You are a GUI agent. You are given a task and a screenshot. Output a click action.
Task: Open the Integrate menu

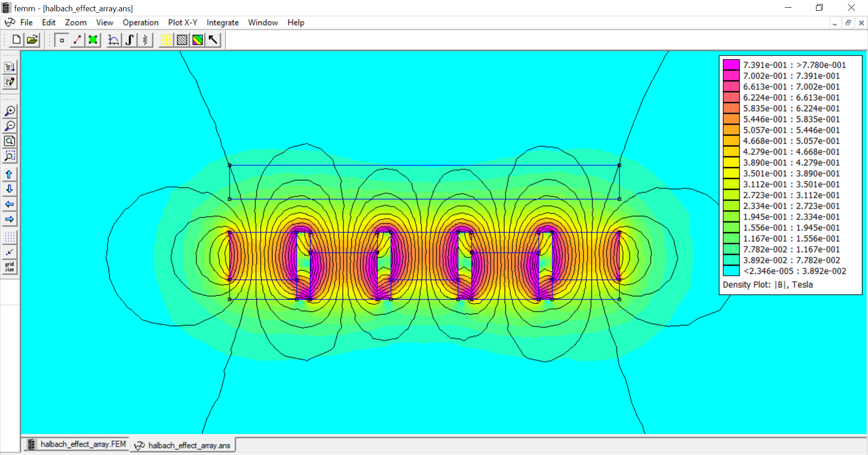click(222, 23)
